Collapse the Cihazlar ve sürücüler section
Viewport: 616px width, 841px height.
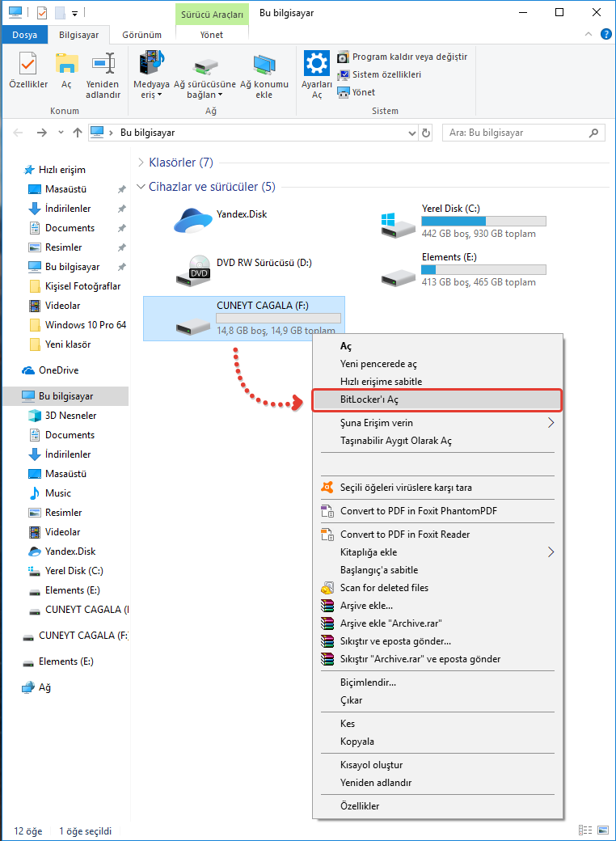coord(141,187)
